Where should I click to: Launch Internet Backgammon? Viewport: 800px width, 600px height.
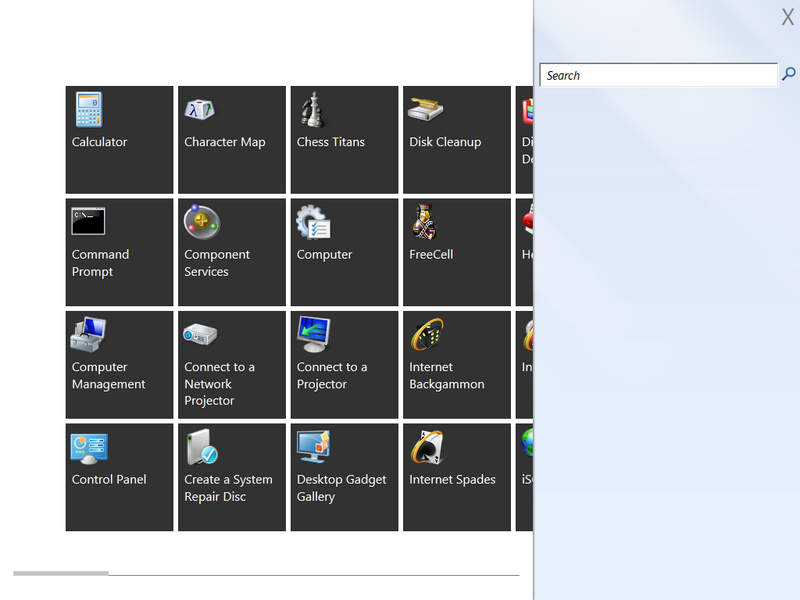click(x=456, y=365)
